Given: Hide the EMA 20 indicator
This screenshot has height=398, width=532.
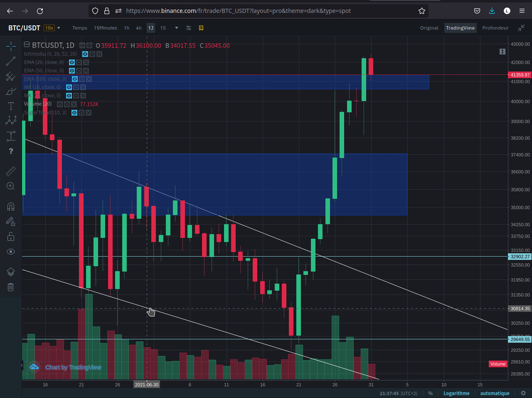Looking at the screenshot, I should (72, 62).
